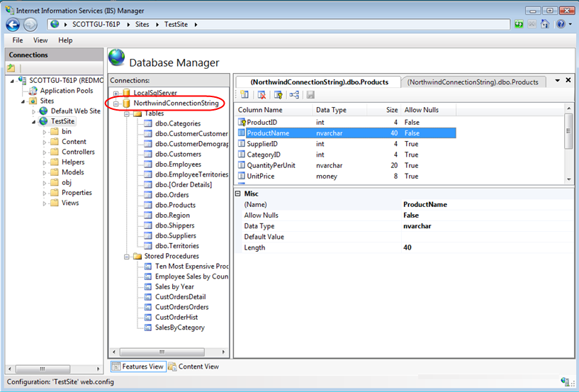579x392 pixels.
Task: Select the active dbo.Products tab
Action: coord(319,82)
